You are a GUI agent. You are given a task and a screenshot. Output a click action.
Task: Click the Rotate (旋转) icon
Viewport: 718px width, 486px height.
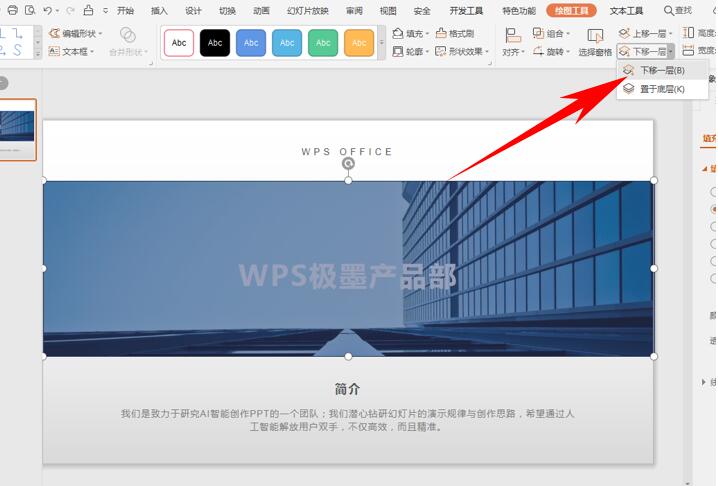click(538, 51)
